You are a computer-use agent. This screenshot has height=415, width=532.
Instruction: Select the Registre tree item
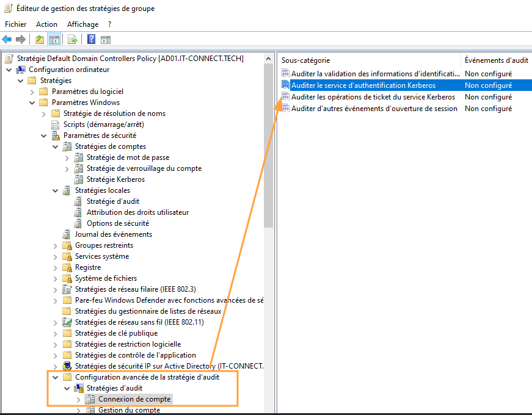88,267
